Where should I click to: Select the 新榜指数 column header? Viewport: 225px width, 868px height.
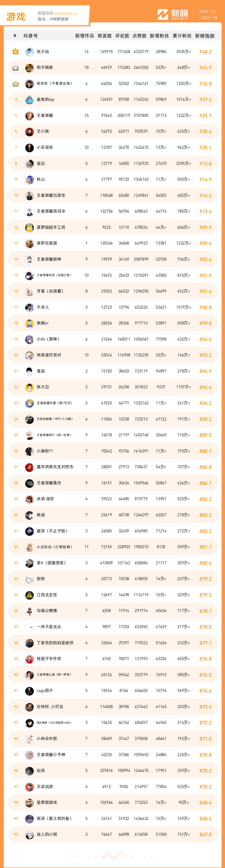[205, 36]
